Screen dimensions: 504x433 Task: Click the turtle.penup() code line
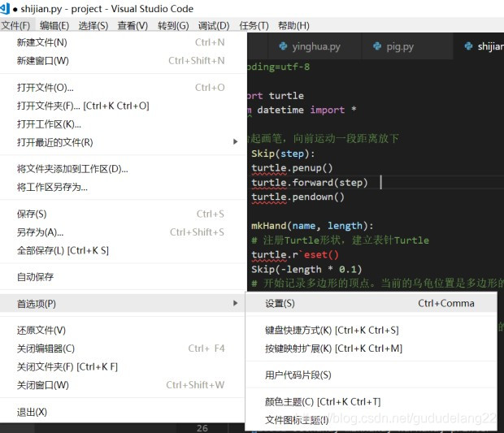point(292,168)
